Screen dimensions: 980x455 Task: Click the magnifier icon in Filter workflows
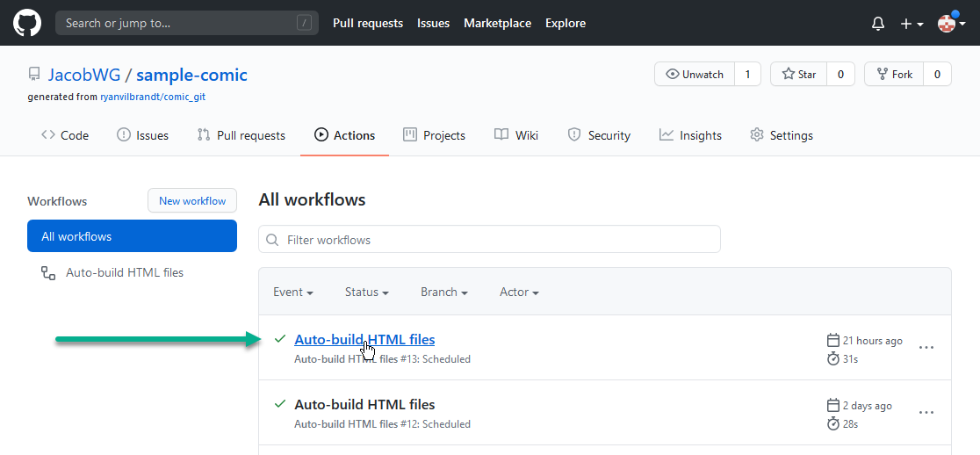pos(272,240)
